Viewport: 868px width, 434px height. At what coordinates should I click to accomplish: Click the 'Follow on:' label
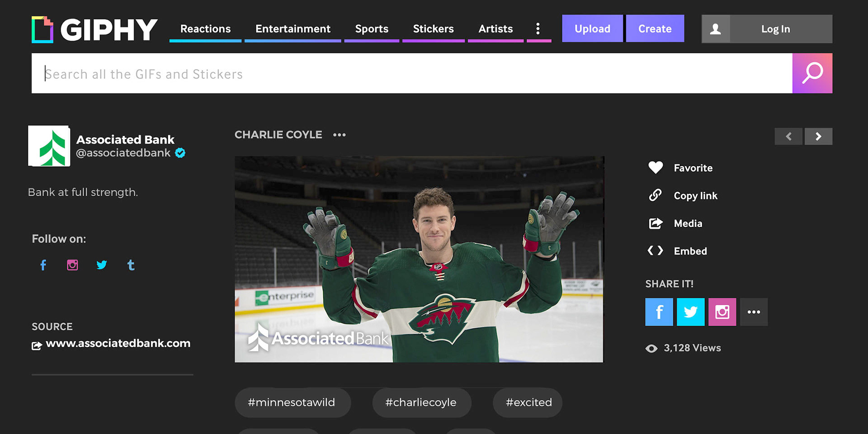point(59,239)
